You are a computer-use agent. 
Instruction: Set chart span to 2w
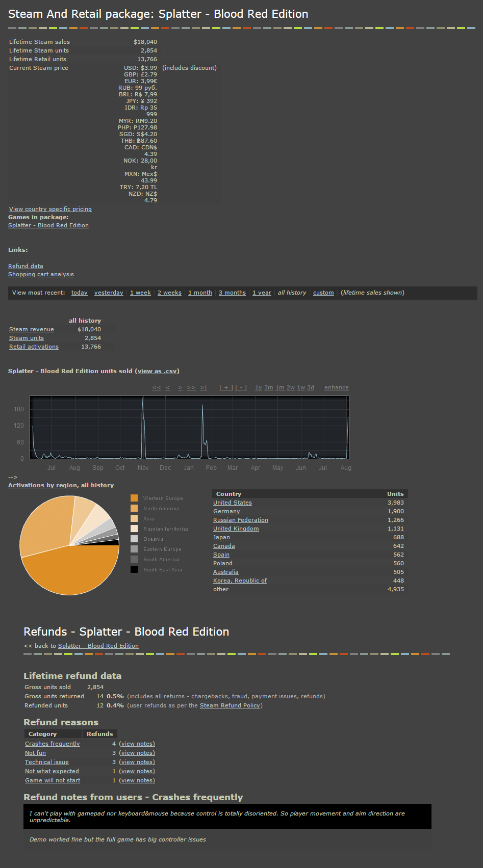coord(291,387)
